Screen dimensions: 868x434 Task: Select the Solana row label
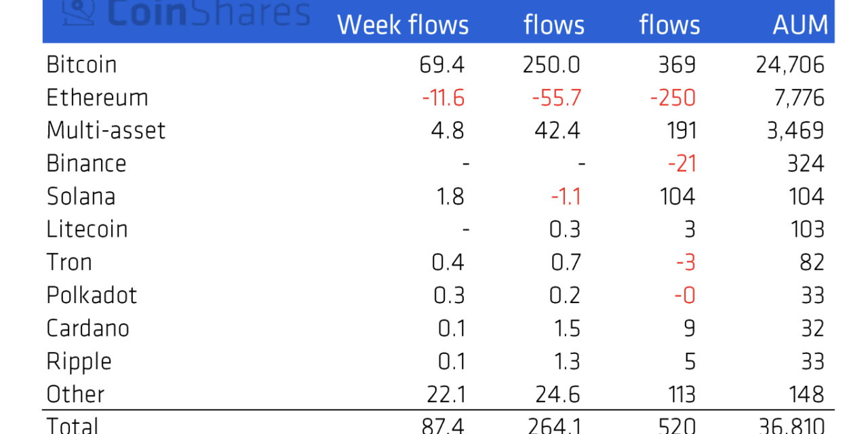[x=81, y=197]
